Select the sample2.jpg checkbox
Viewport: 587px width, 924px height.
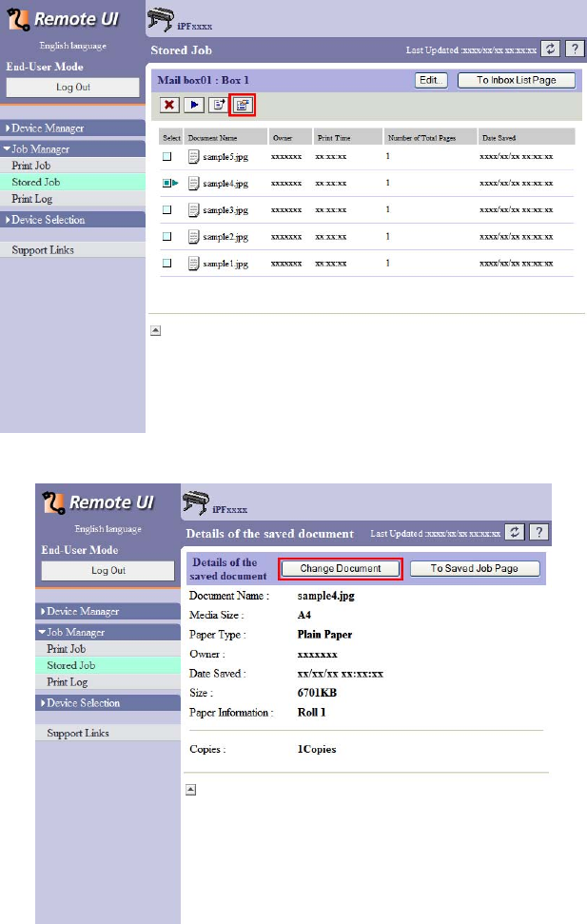[166, 236]
